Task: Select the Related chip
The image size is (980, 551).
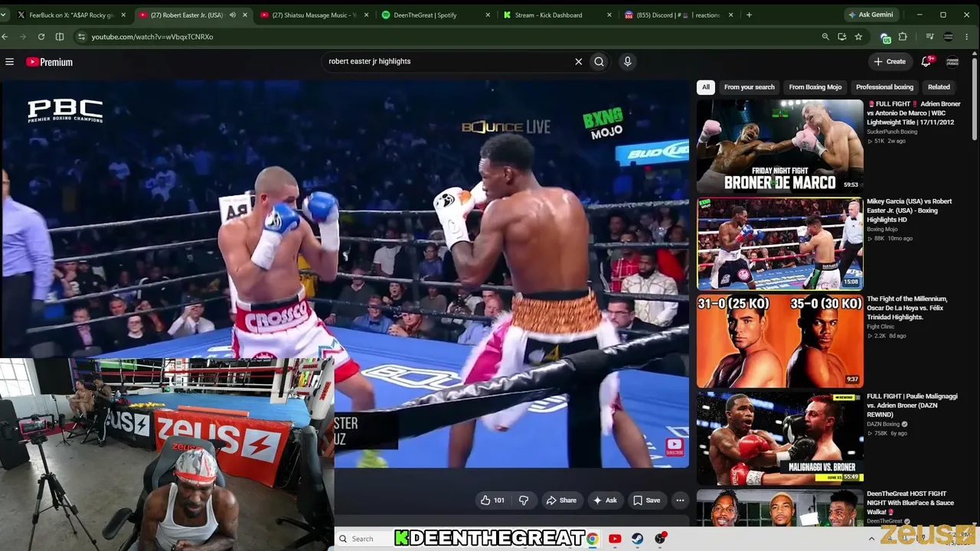Action: coord(939,87)
